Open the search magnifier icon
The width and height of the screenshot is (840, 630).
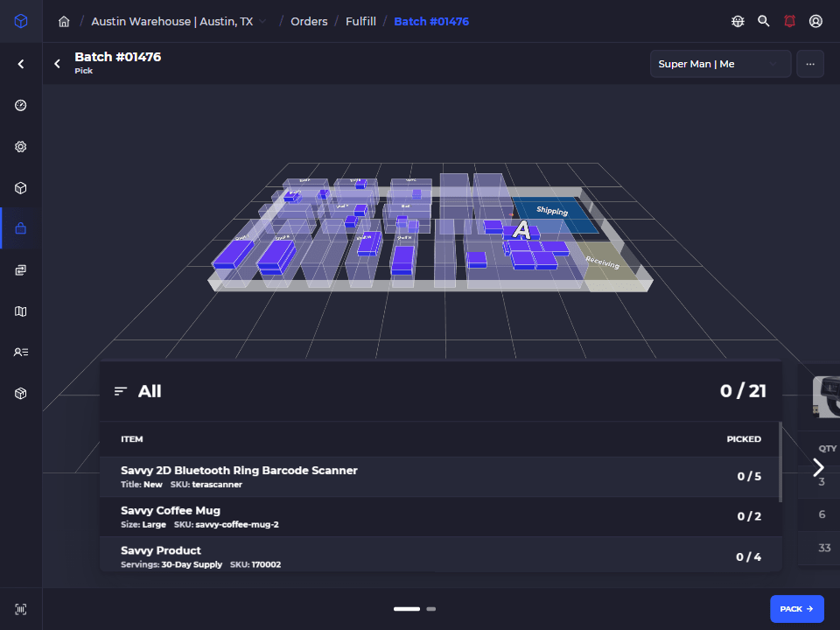click(763, 21)
